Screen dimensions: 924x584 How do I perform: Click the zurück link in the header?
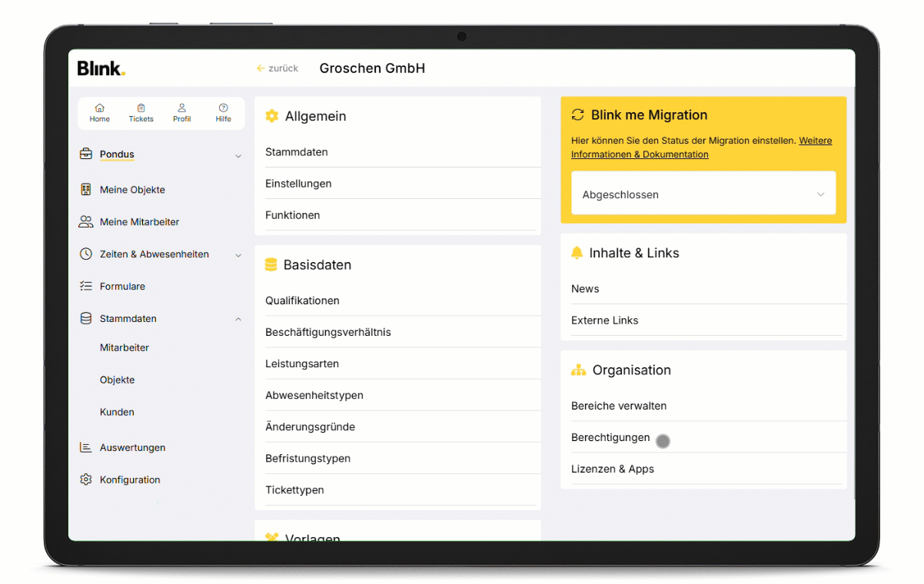[x=278, y=68]
